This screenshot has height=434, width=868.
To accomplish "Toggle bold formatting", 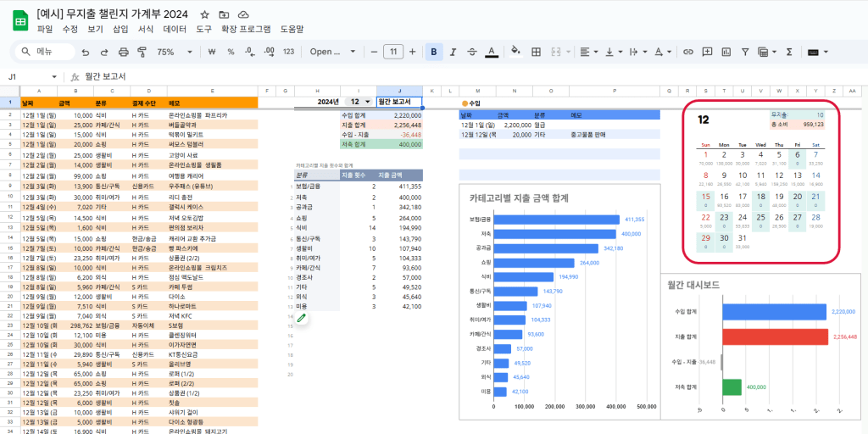I will coord(434,52).
